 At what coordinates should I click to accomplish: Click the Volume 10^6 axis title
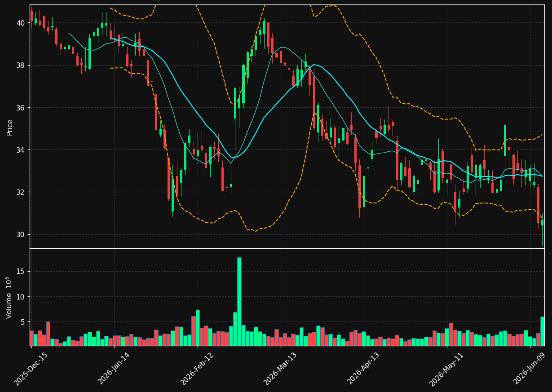click(9, 297)
